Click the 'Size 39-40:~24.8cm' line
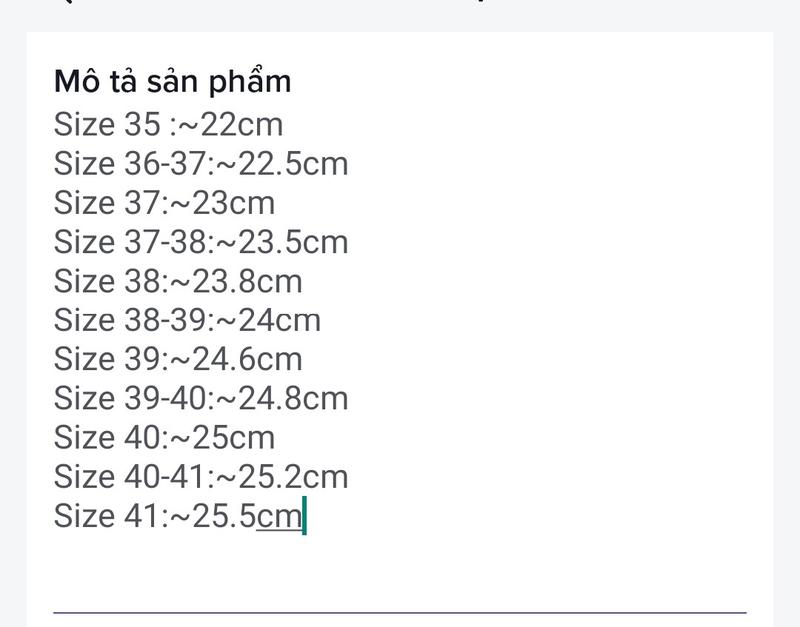The width and height of the screenshot is (800, 627). 201,398
